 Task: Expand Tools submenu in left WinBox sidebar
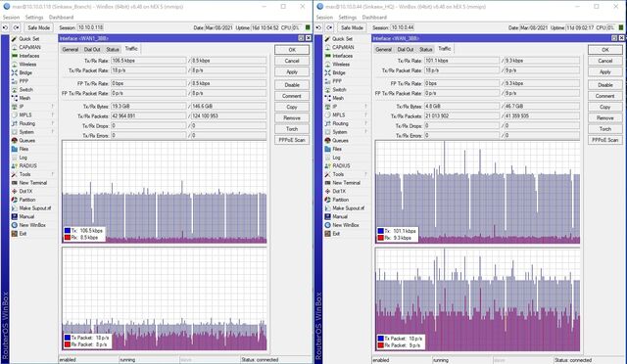(x=52, y=174)
